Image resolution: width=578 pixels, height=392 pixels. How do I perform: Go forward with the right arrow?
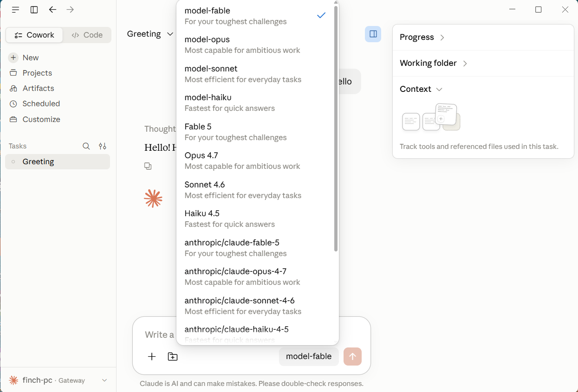pyautogui.click(x=70, y=10)
